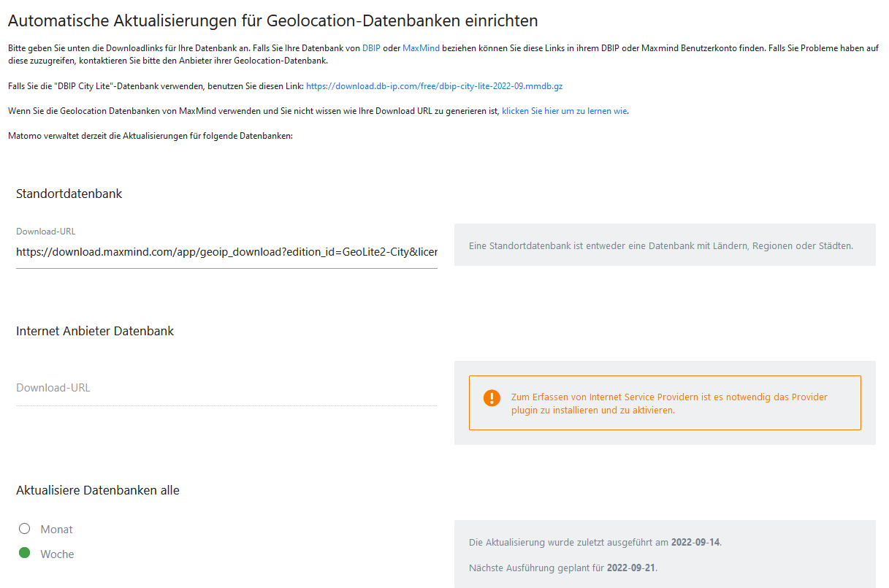The height and width of the screenshot is (588, 889).
Task: Click the 'Aktualisiere Datenbanken alle' heading
Action: 98,490
